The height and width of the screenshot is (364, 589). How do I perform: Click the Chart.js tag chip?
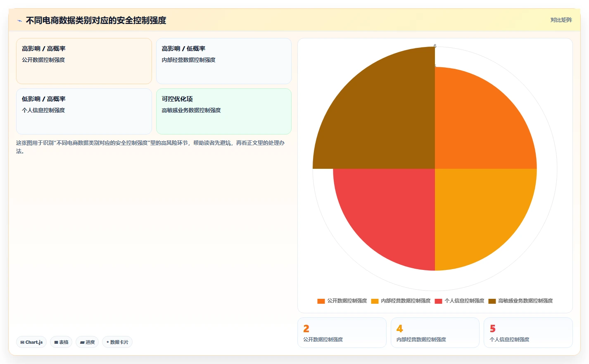(x=31, y=342)
